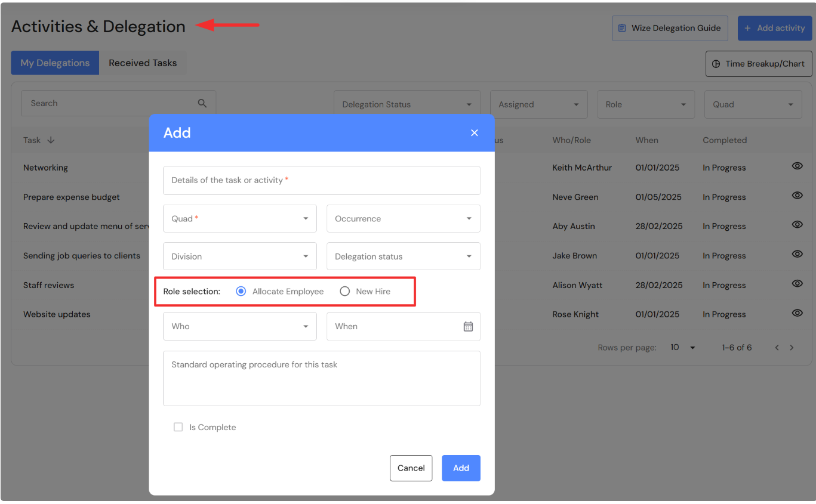Select the My Delegations tab
Image resolution: width=816 pixels, height=504 pixels.
[x=55, y=63]
